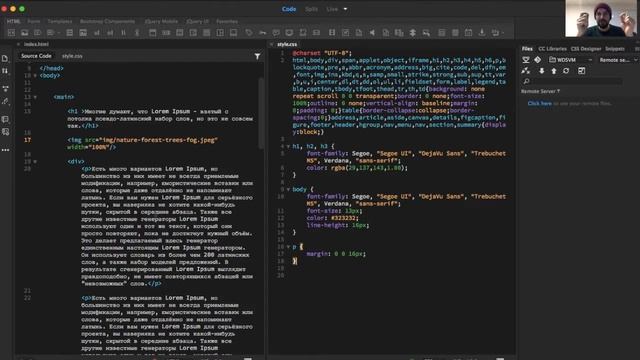640x360 pixels.
Task: Switch to the CC Libraries panel tab
Action: (x=552, y=49)
